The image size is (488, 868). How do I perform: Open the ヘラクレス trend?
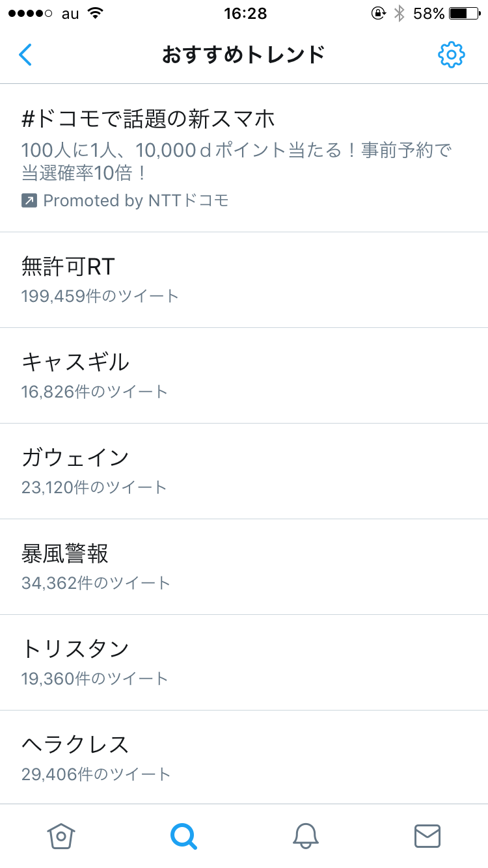click(x=75, y=744)
